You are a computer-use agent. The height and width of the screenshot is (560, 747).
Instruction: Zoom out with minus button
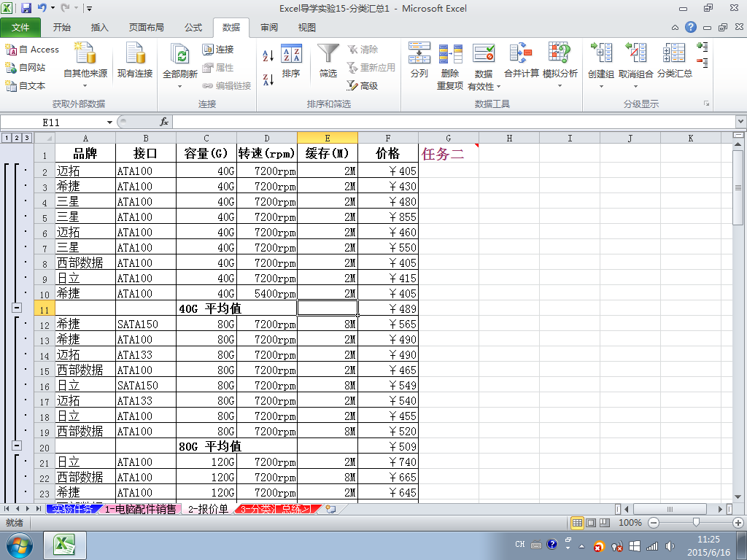point(654,523)
